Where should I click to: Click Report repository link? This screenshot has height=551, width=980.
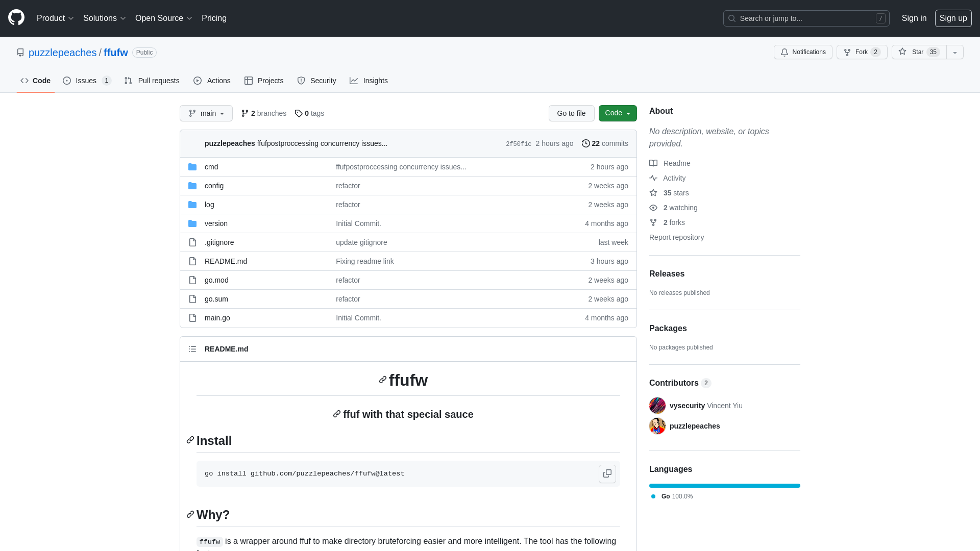coord(676,237)
